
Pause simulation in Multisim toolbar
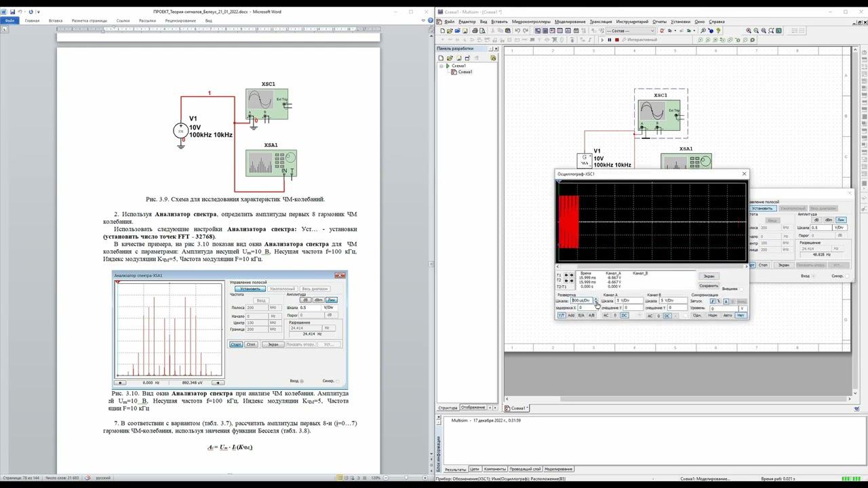pos(610,40)
